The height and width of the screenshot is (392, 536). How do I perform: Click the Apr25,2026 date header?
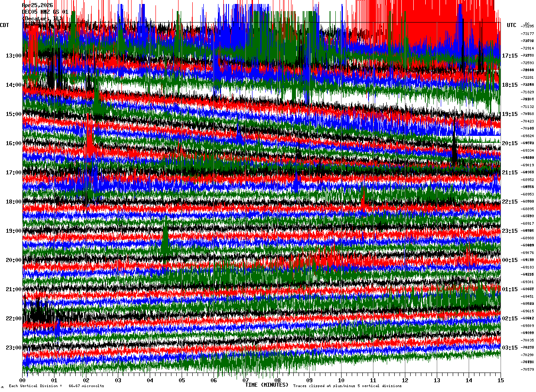coord(37,6)
